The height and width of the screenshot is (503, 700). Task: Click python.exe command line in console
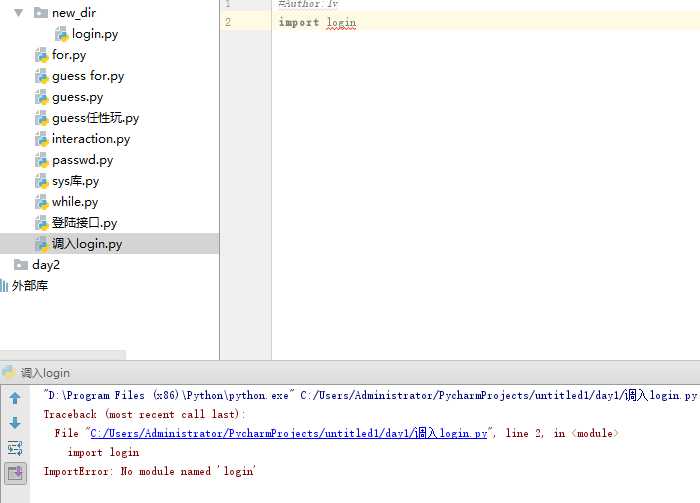click(x=370, y=395)
